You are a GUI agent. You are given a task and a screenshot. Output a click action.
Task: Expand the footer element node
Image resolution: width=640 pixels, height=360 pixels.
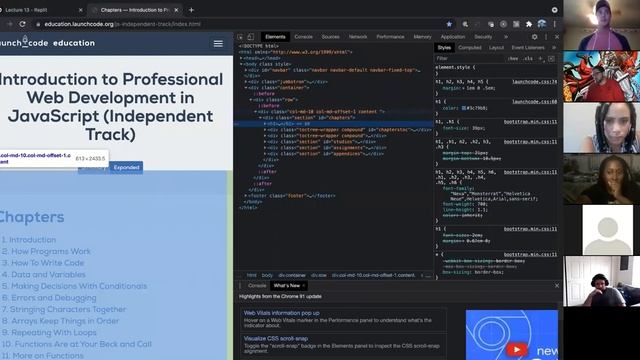[246, 196]
